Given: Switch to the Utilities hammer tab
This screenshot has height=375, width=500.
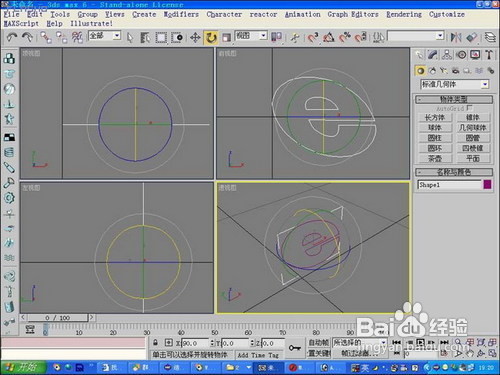Looking at the screenshot, I should coord(489,55).
